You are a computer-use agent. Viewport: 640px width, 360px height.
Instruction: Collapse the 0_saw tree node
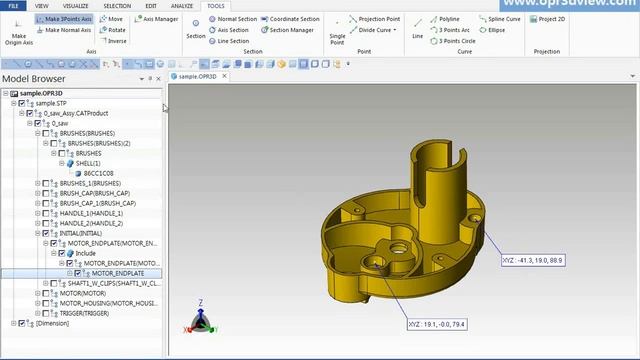pos(30,123)
